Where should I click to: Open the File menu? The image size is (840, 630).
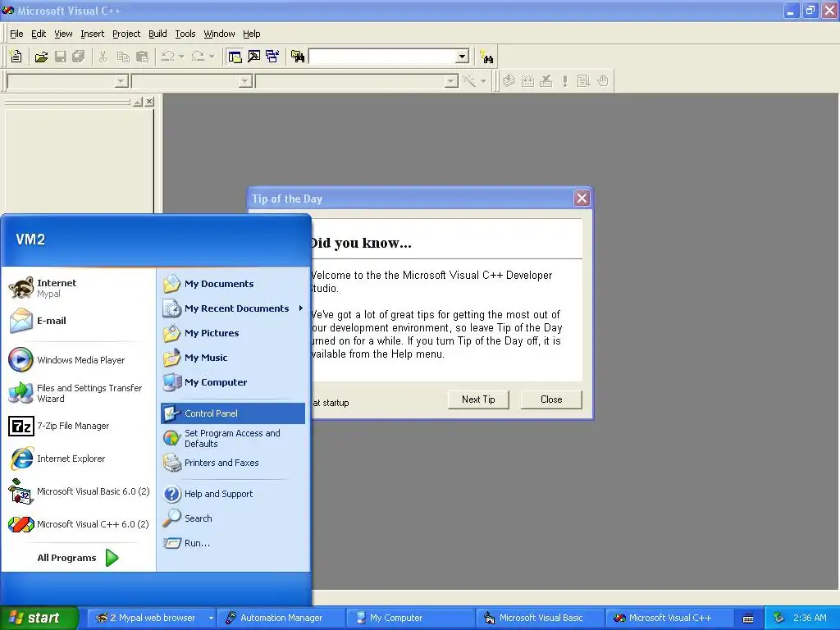coord(16,34)
